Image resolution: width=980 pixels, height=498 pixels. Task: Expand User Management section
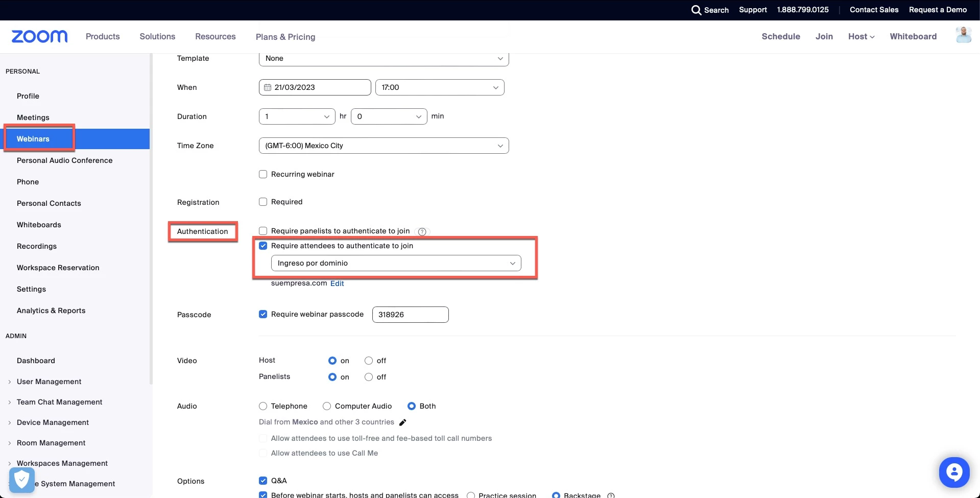[x=49, y=382]
